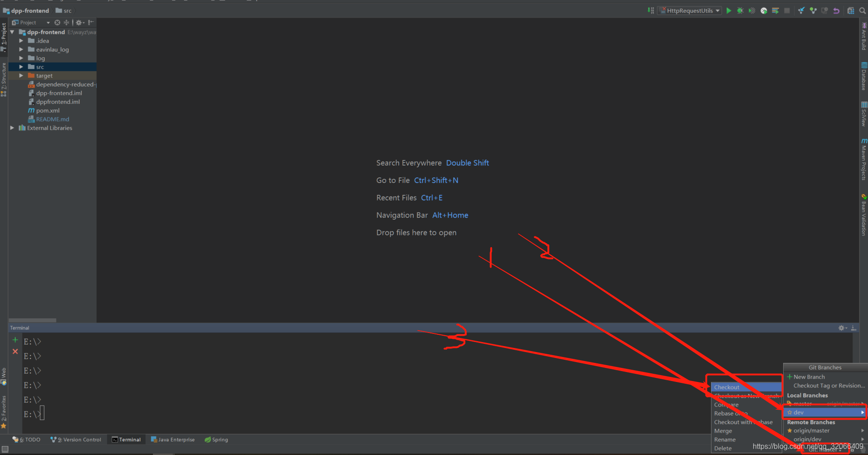868x455 pixels.
Task: Expand the src folder arrow
Action: coord(21,67)
